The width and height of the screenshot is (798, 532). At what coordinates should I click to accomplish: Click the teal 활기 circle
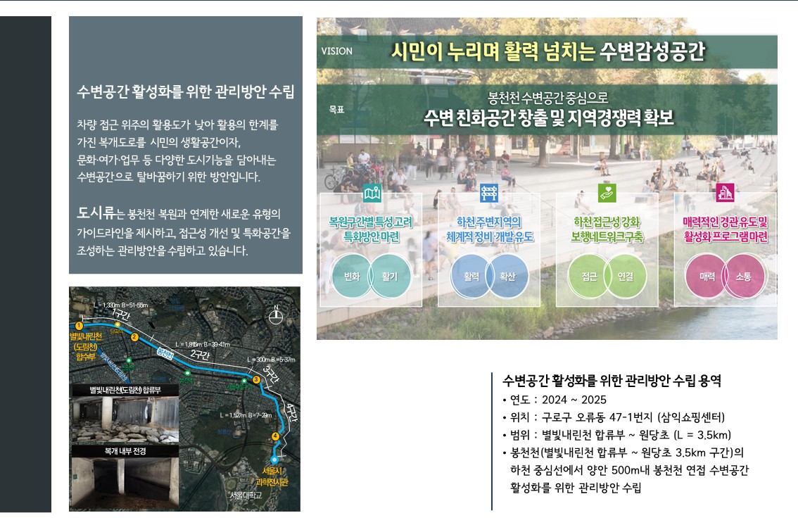[390, 277]
